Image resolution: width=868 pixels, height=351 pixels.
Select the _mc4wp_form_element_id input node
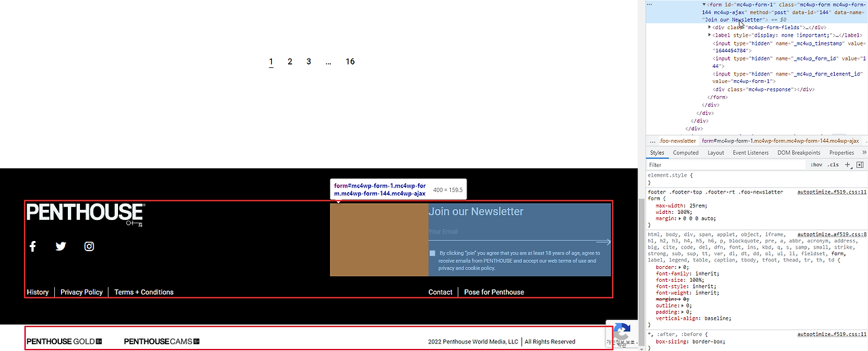(x=787, y=77)
